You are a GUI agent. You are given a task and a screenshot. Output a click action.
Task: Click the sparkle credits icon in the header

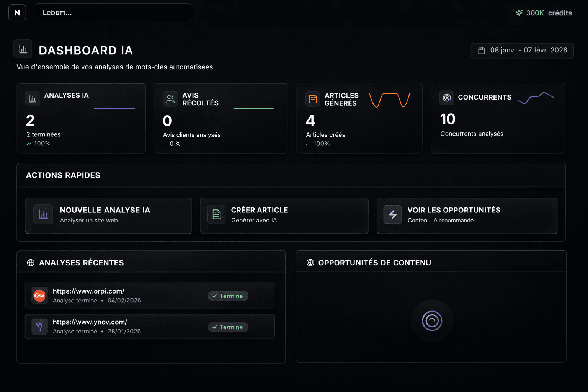tap(519, 13)
